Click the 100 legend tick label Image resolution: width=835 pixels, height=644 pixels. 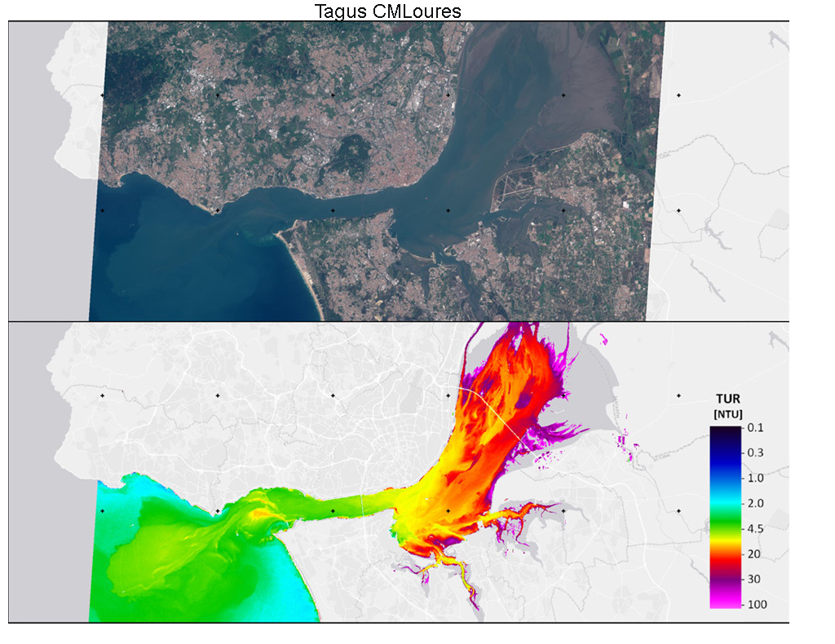coord(755,604)
